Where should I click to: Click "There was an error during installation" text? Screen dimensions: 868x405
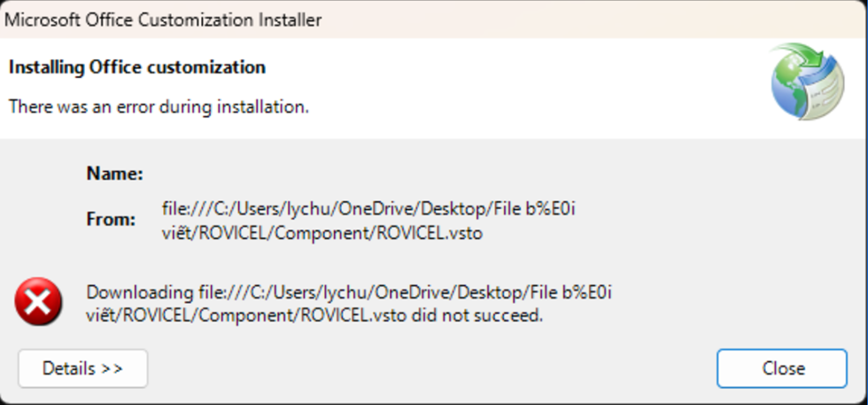(x=159, y=106)
